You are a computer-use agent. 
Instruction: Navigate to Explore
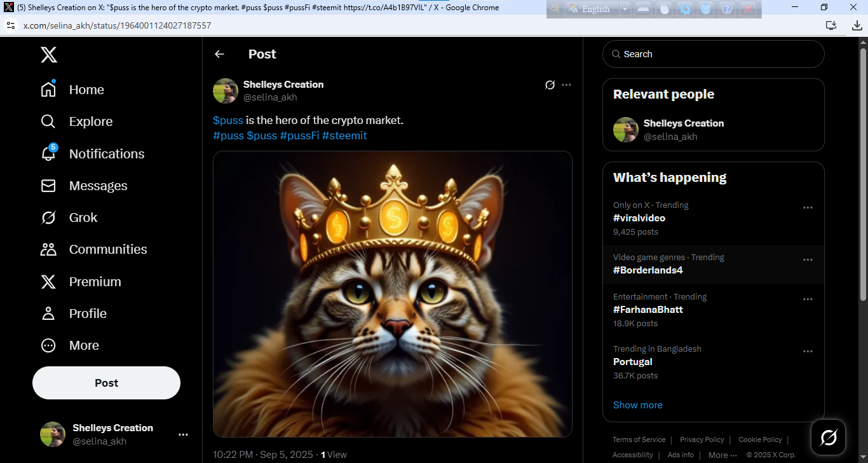[x=76, y=121]
